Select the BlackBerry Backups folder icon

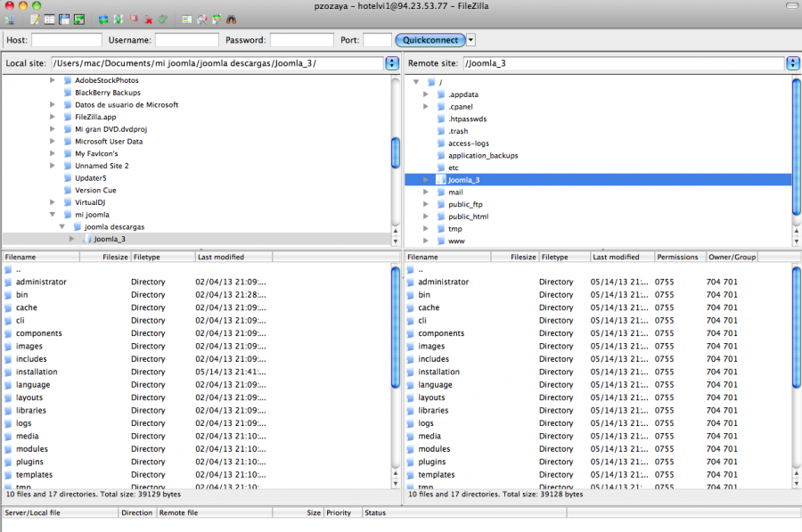[68, 93]
